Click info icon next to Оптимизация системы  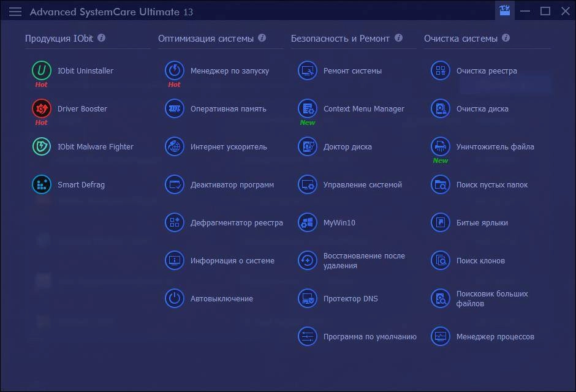[262, 38]
